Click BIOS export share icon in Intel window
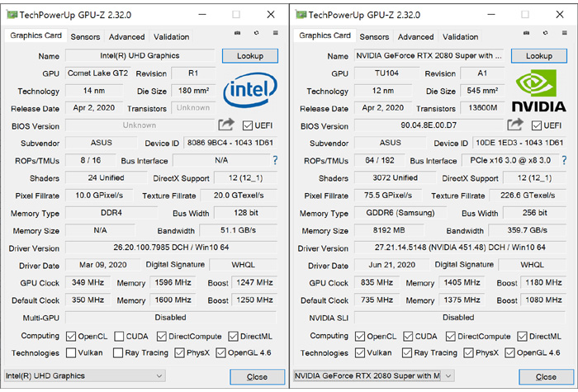 click(225, 125)
